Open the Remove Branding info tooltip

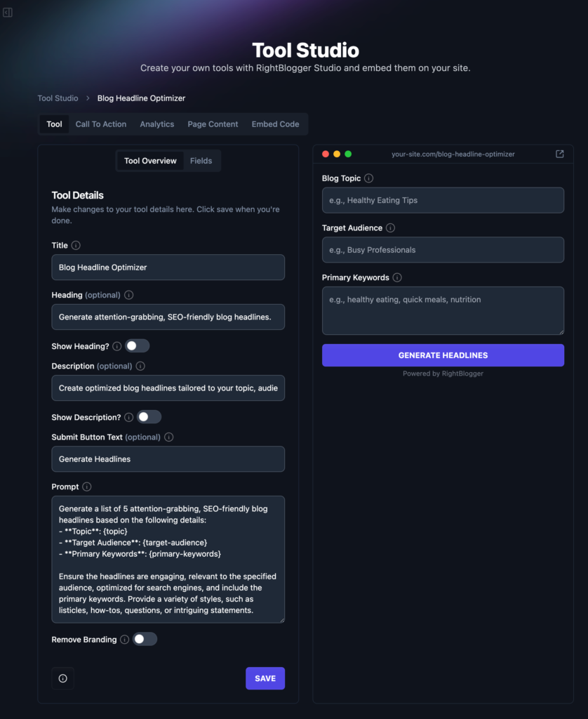pyautogui.click(x=124, y=639)
